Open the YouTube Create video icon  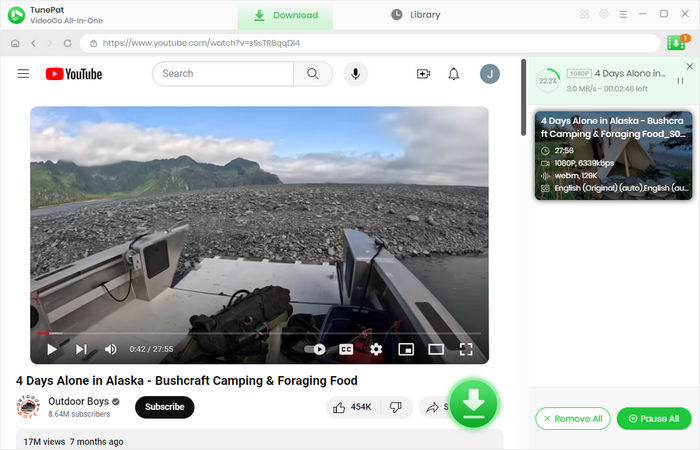423,74
